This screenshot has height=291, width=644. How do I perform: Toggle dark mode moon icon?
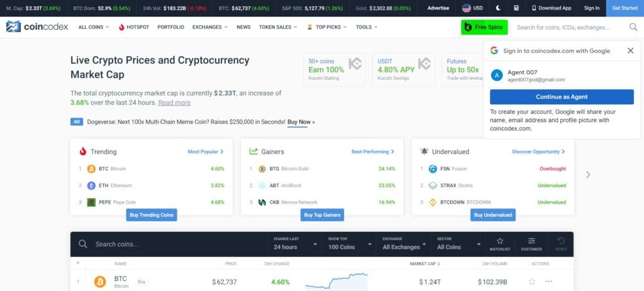tap(498, 8)
